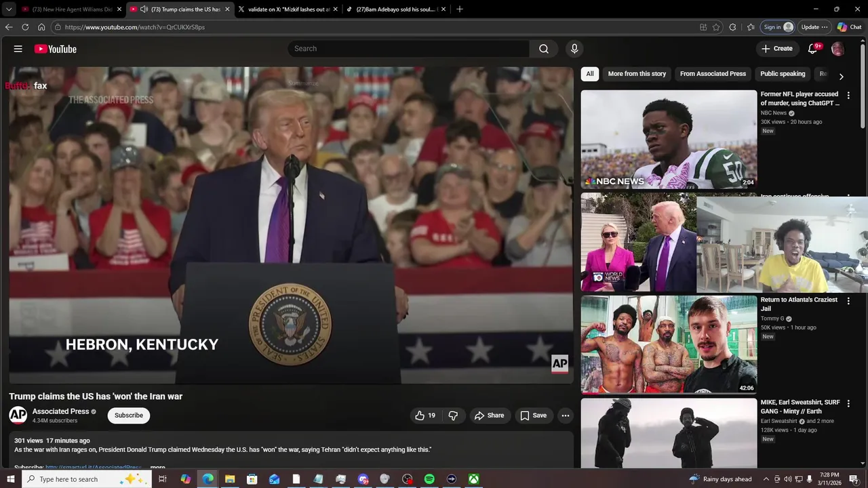
Task: Like the video with thumbs up
Action: [x=425, y=415]
